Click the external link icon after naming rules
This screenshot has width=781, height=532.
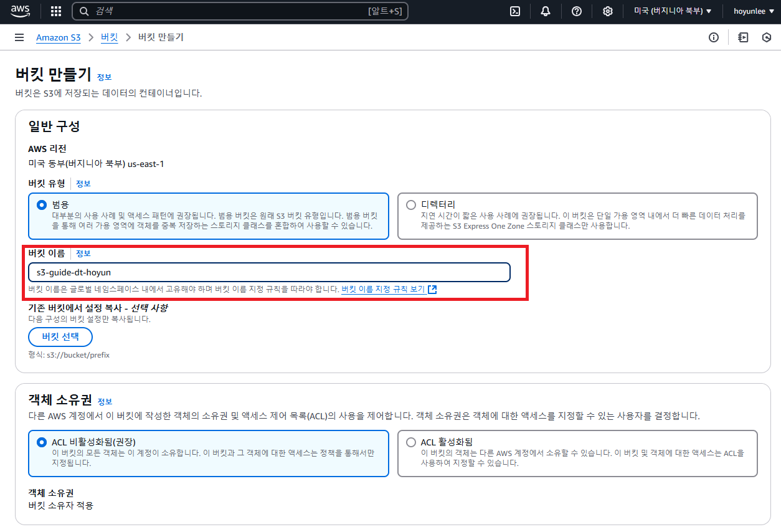(x=432, y=290)
